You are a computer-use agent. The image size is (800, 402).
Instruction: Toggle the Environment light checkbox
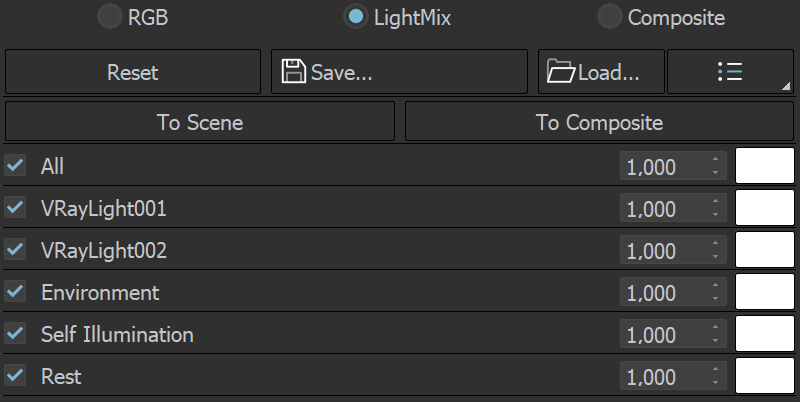click(16, 292)
